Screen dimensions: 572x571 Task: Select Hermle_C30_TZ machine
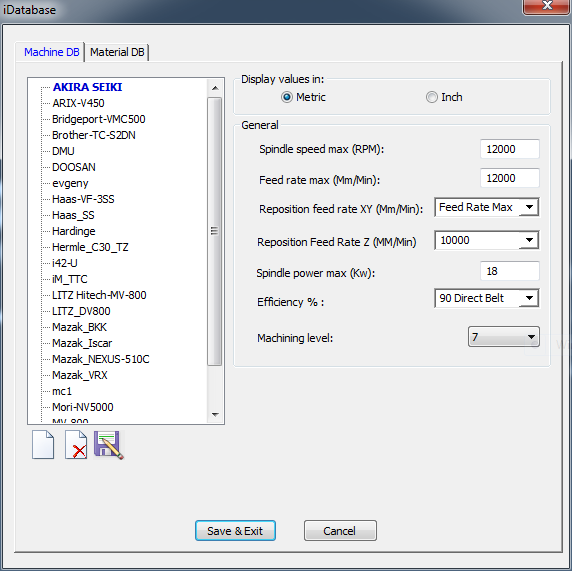[x=90, y=247]
